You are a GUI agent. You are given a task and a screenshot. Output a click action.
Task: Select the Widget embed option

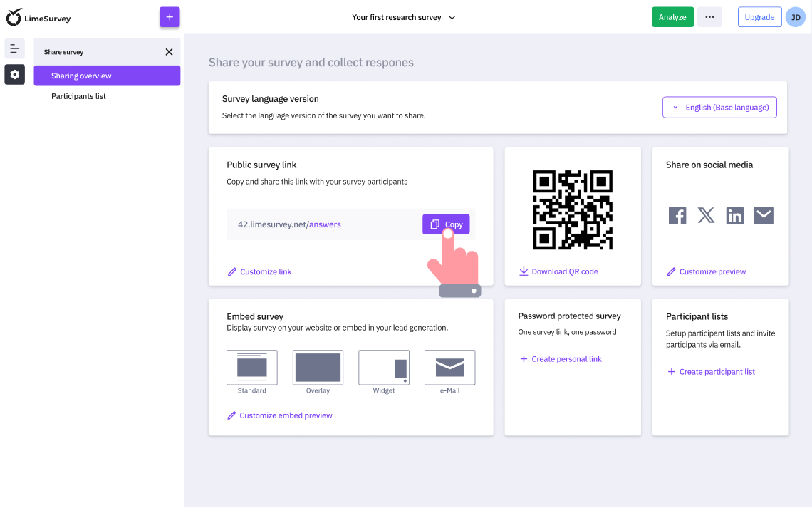pyautogui.click(x=383, y=366)
